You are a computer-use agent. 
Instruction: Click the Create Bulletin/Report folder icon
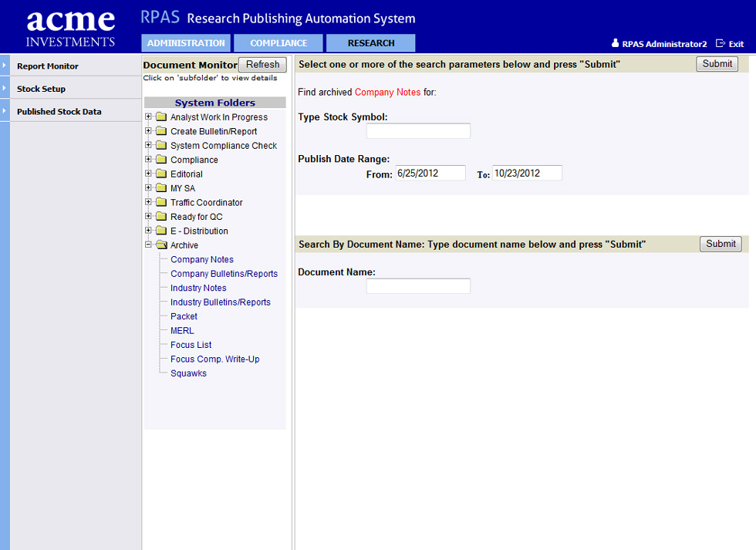[x=161, y=131]
